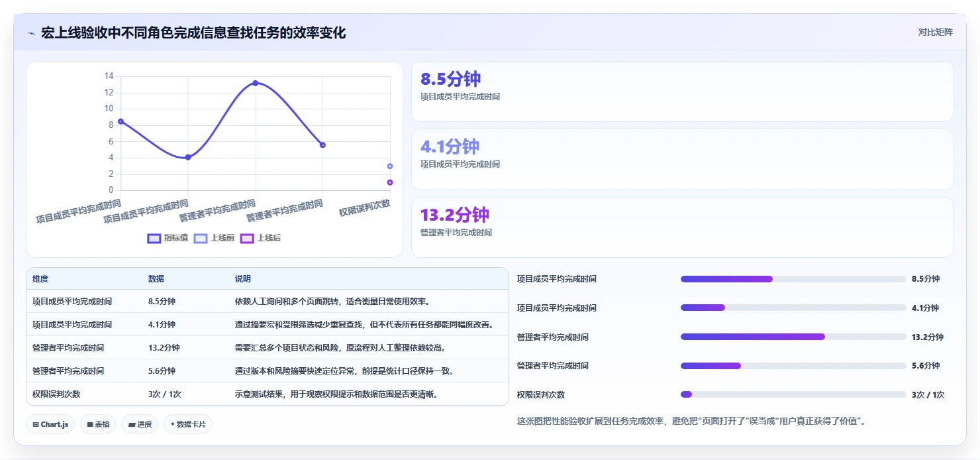Click the 数据 table column header
The width and height of the screenshot is (980, 460).
[156, 279]
